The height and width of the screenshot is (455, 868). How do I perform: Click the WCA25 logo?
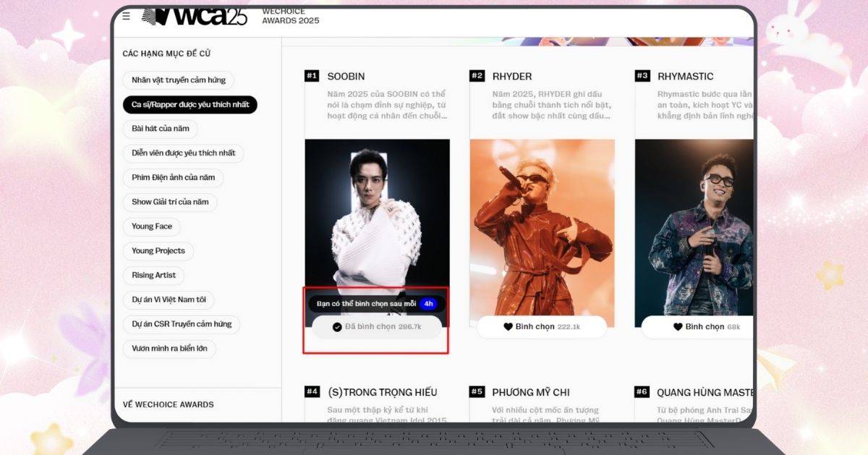(194, 16)
